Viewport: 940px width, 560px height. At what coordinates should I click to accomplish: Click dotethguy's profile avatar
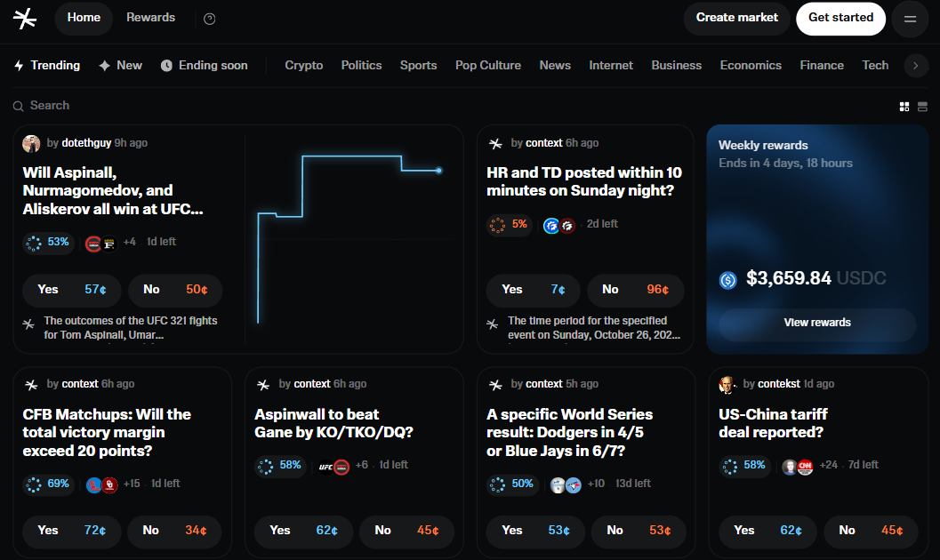pyautogui.click(x=32, y=143)
